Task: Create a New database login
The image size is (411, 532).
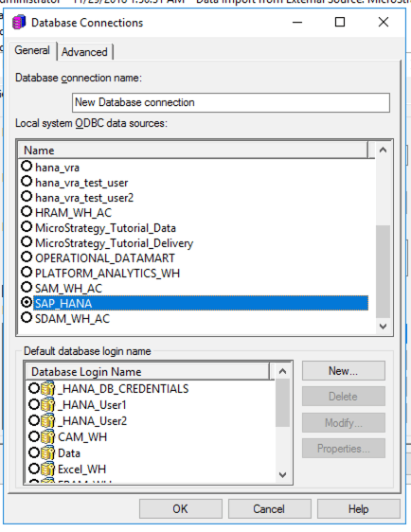Action: click(344, 371)
